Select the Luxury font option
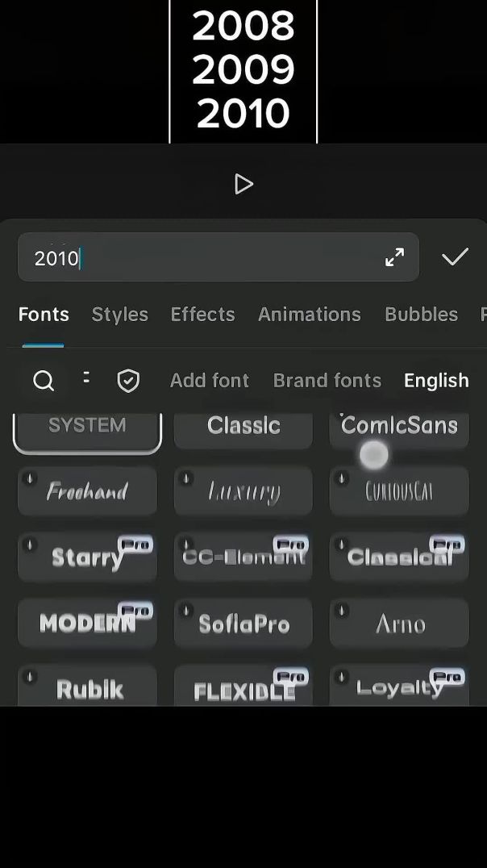The height and width of the screenshot is (868, 487). pos(243,491)
